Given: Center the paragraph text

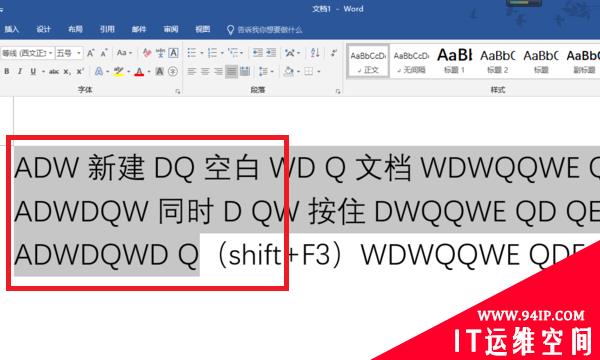Looking at the screenshot, I should coord(205,72).
